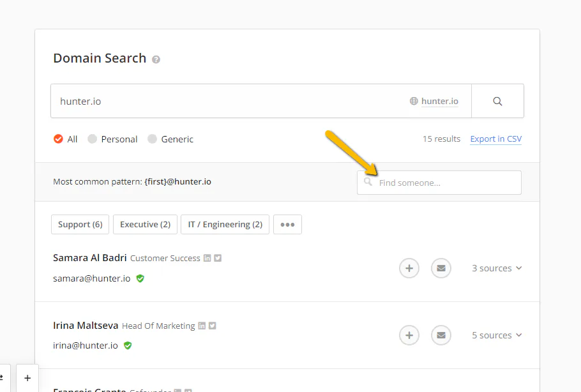The height and width of the screenshot is (392, 581).
Task: Open Irina Maltseva's LinkedIn icon
Action: [202, 326]
